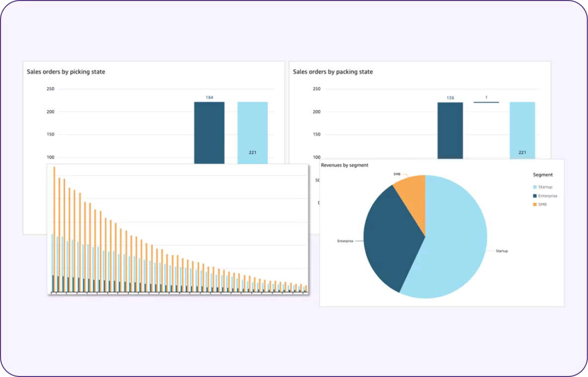
Task: Click the Enterprise legend color swatch
Action: (x=535, y=196)
